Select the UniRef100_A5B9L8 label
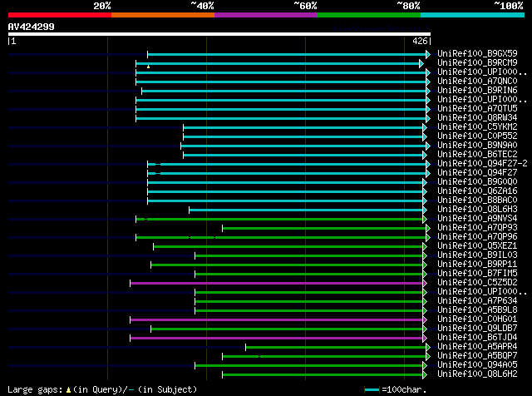Screen dimensions: 532x396 point(477,310)
